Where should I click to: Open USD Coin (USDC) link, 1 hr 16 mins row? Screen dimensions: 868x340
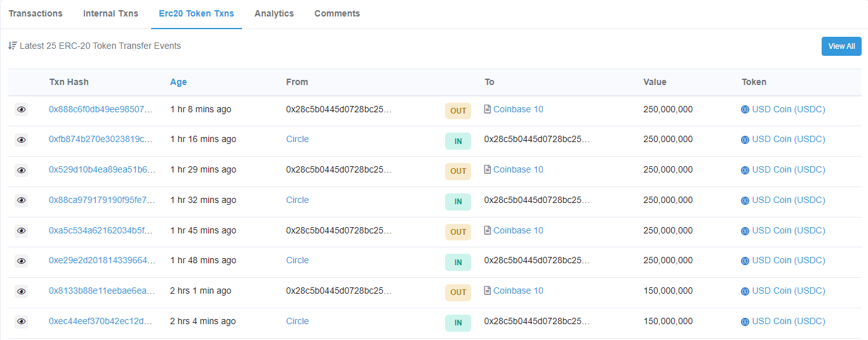coord(789,139)
